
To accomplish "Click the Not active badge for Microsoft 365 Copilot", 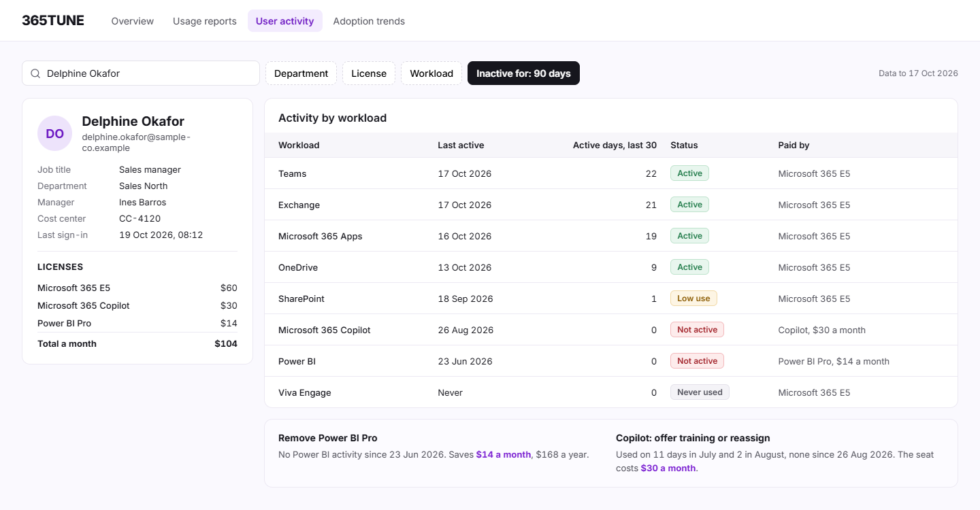I will tap(697, 330).
